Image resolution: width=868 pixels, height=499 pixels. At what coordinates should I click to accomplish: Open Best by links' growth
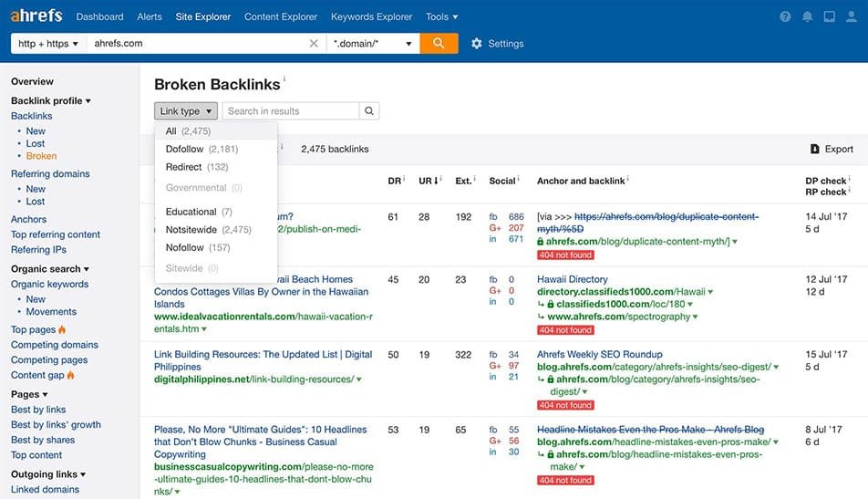coord(56,425)
